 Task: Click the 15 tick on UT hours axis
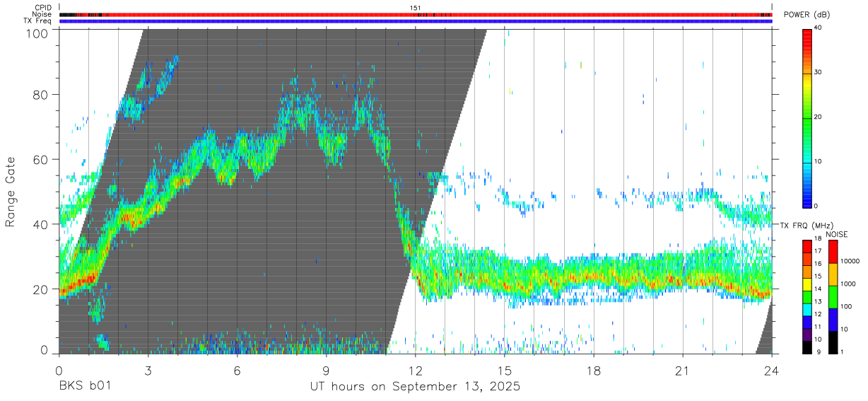(505, 371)
